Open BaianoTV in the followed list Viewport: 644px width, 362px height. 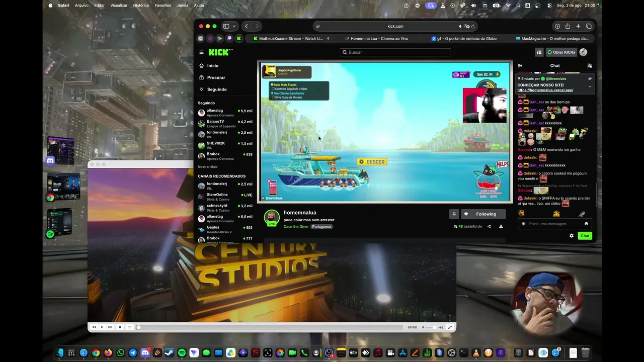click(225, 124)
